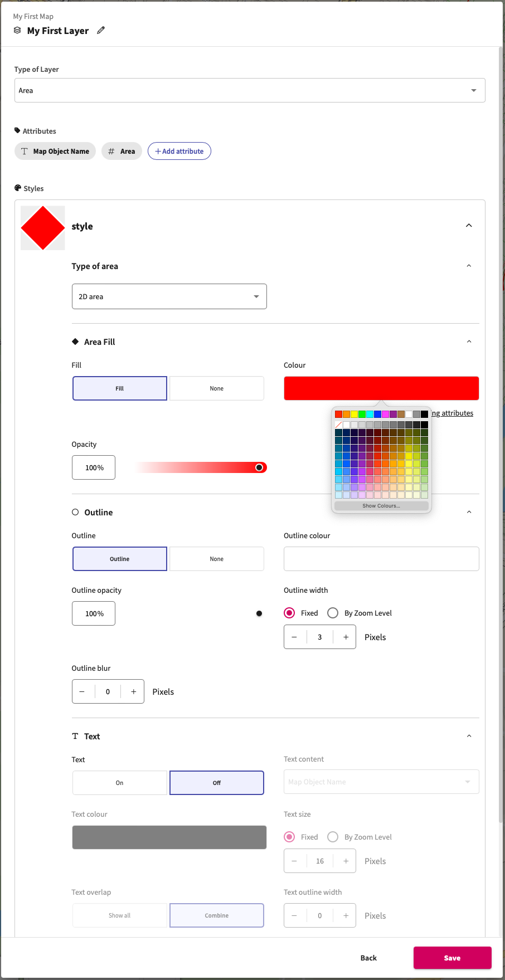Pick cyan in the palette top row
Viewport: 505px width, 980px height.
(x=370, y=414)
